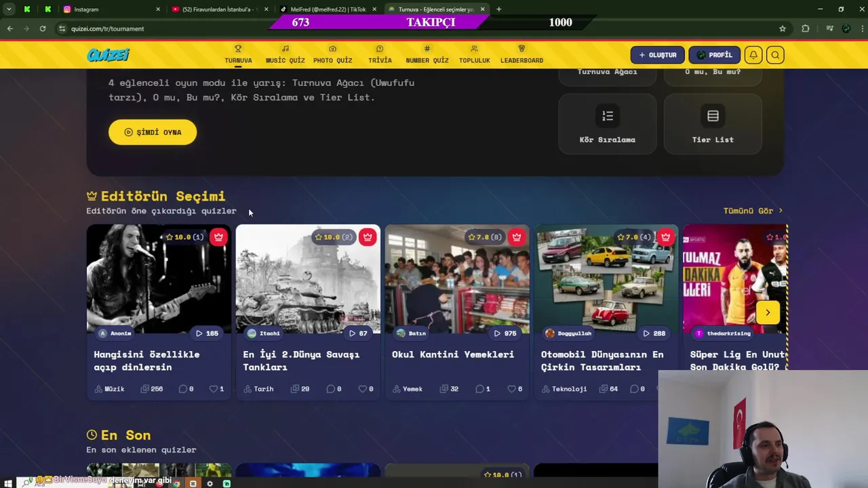Open the Leaderboard page

[x=521, y=55]
